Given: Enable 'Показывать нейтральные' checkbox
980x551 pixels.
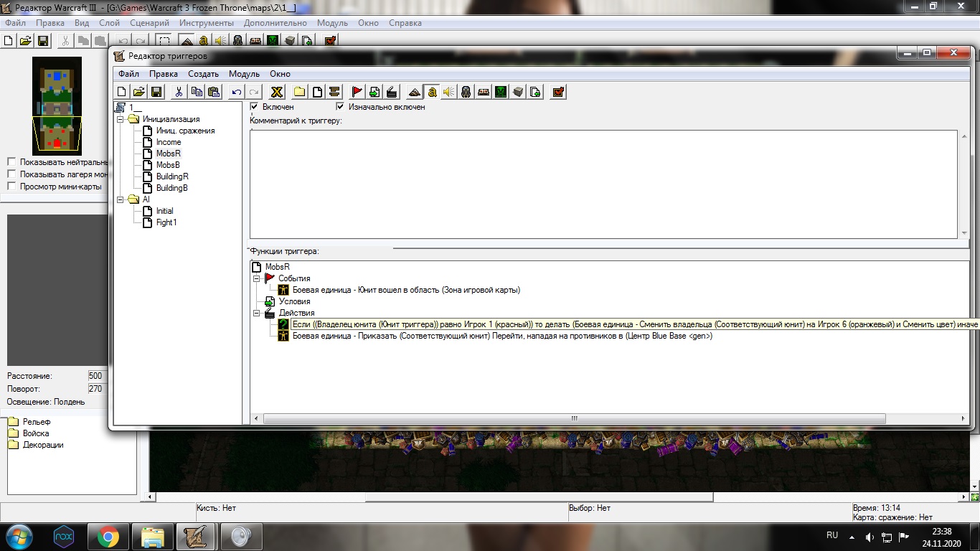Looking at the screenshot, I should pos(11,162).
